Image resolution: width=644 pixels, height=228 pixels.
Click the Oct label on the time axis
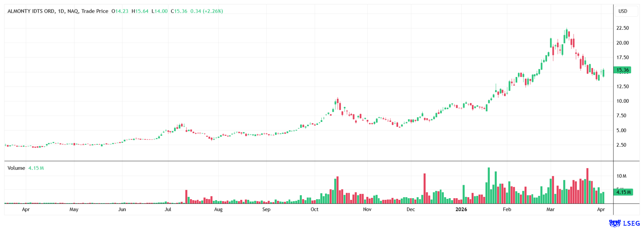pyautogui.click(x=314, y=209)
